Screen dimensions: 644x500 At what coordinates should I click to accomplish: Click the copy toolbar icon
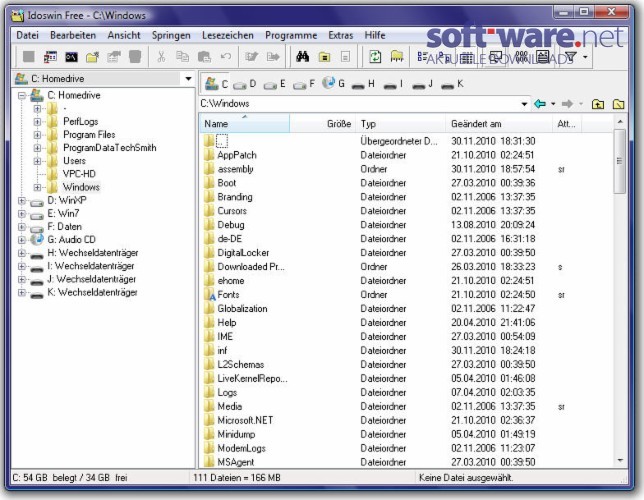pos(182,57)
